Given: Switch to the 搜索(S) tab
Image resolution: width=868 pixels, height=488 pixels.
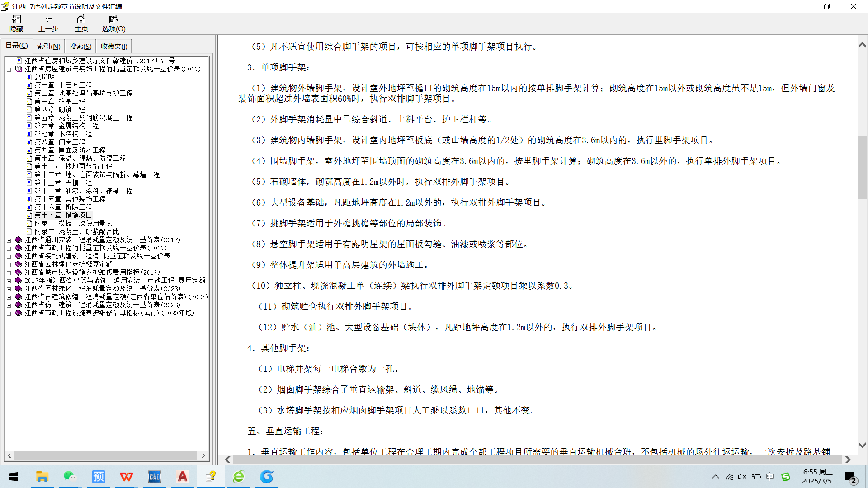Looking at the screenshot, I should coord(80,46).
